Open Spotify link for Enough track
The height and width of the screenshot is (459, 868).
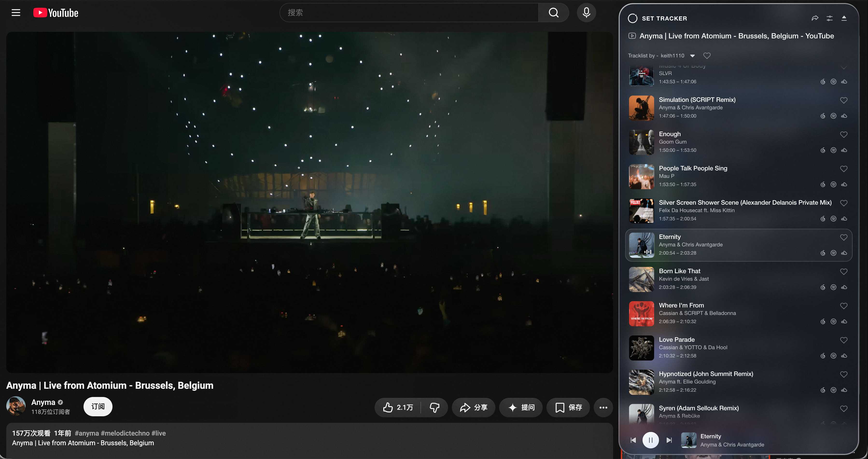click(x=833, y=150)
